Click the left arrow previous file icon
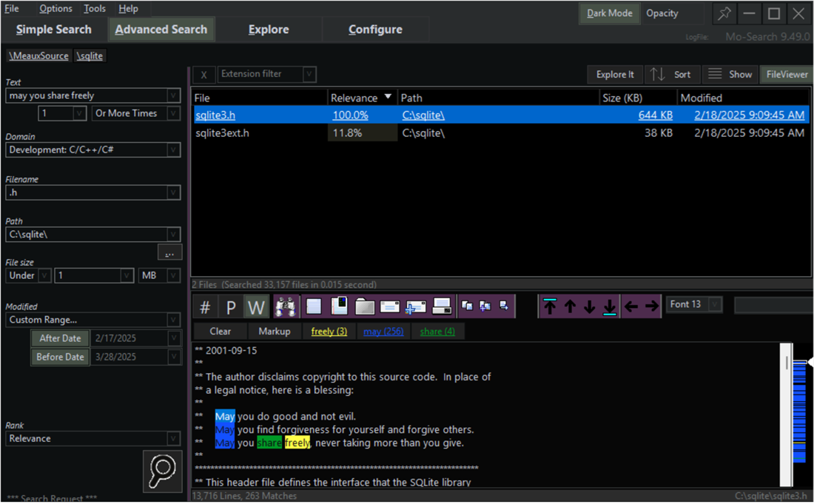814x504 pixels. pyautogui.click(x=631, y=306)
